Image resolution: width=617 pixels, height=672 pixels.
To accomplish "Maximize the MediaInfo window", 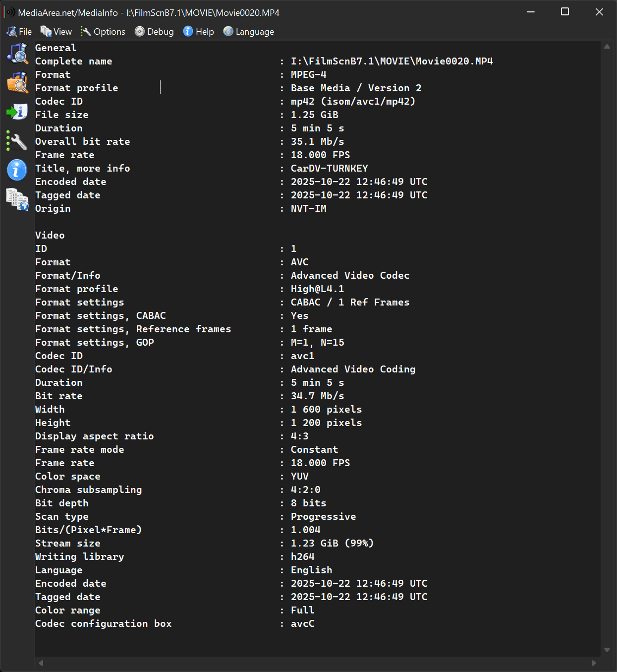I will click(x=564, y=12).
